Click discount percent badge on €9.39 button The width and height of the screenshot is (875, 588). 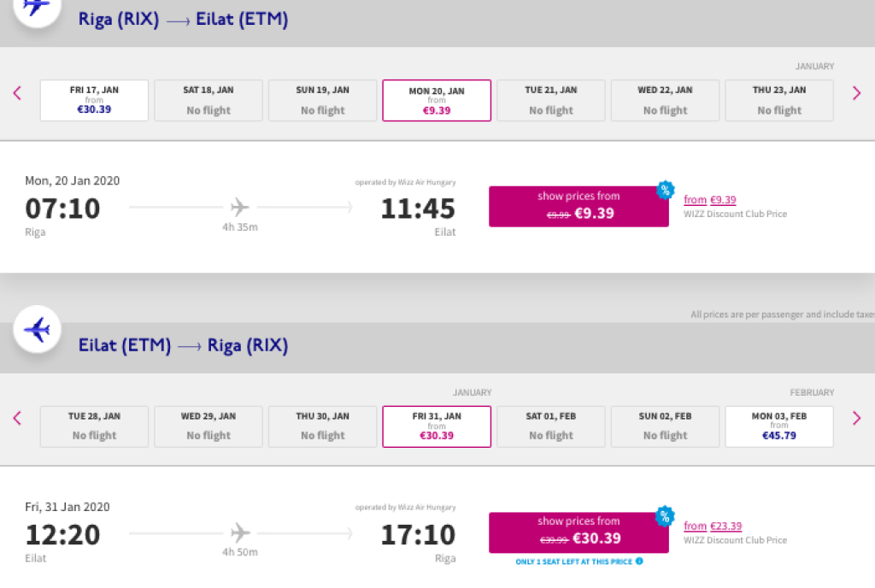tap(665, 190)
